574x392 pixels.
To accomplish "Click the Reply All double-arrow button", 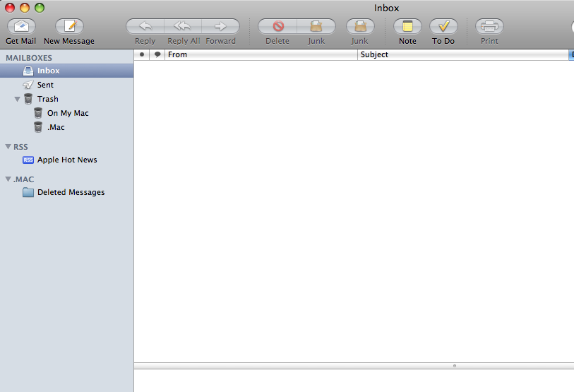I will (x=183, y=26).
